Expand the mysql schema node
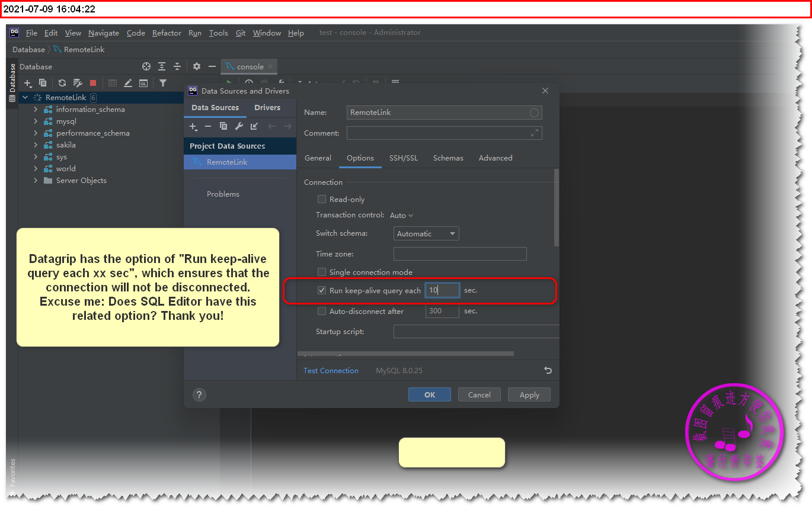The width and height of the screenshot is (812, 510). pos(36,121)
